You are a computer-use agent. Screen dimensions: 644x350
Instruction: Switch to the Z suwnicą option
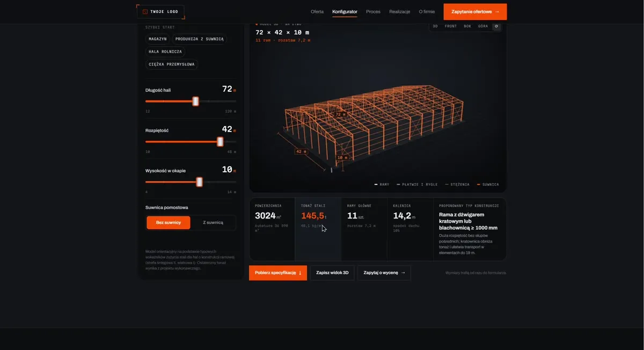213,223
